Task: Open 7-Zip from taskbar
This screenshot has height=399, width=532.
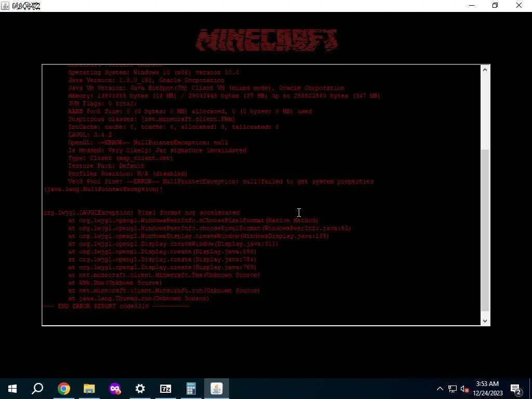Action: [166, 389]
